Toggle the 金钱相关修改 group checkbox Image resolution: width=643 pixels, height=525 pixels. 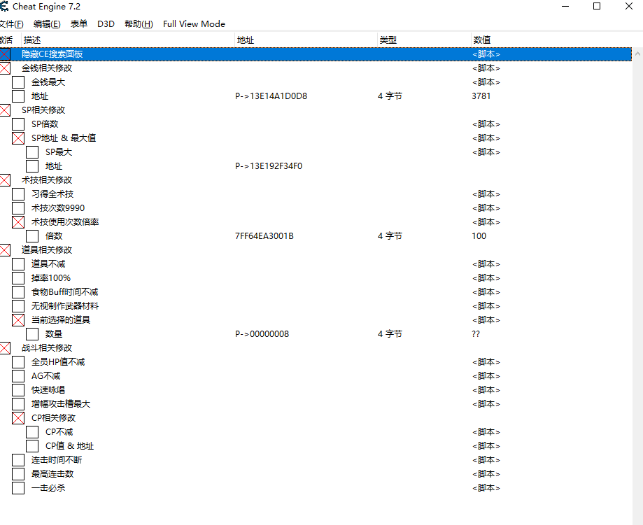(x=5, y=68)
